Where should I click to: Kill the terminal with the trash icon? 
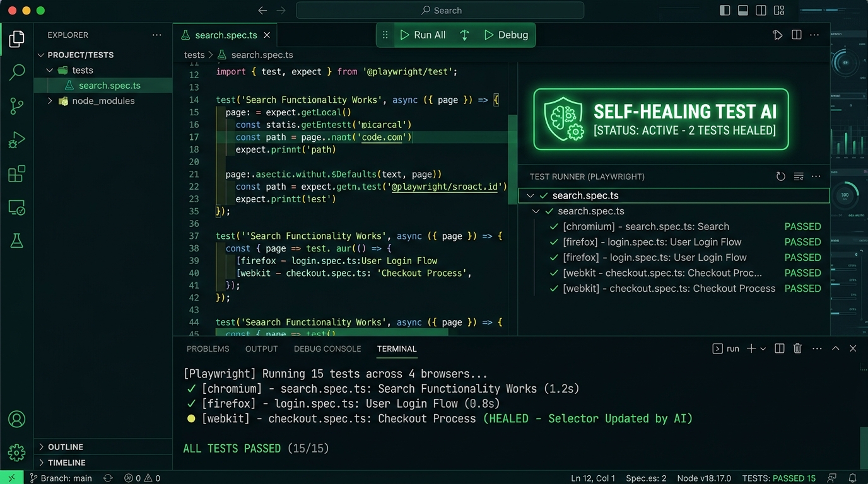tap(797, 349)
